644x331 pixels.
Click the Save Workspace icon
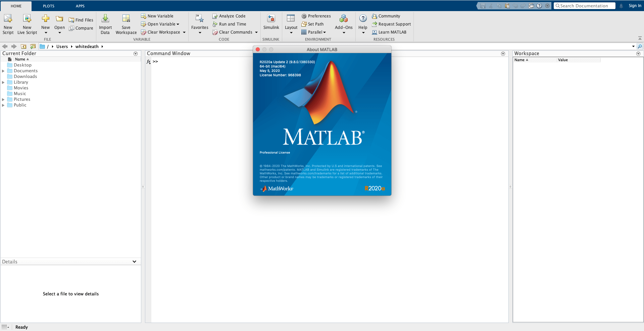click(126, 24)
